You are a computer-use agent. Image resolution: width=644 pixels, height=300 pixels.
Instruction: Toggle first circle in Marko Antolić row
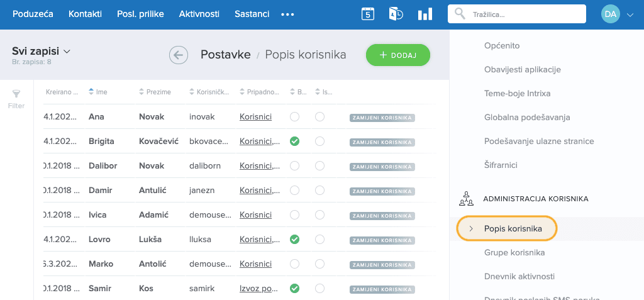click(x=294, y=264)
